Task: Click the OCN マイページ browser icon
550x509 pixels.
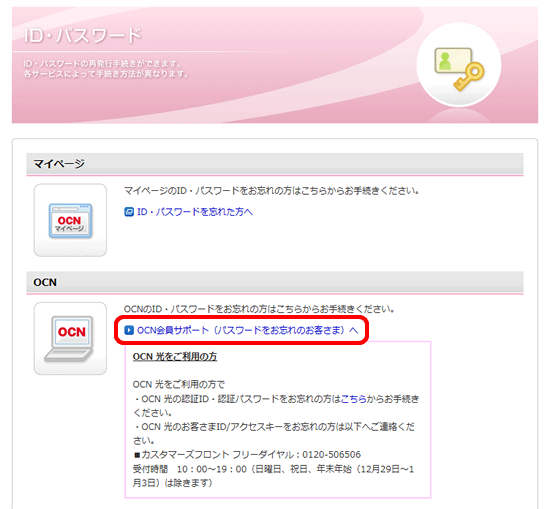Action: tap(70, 221)
